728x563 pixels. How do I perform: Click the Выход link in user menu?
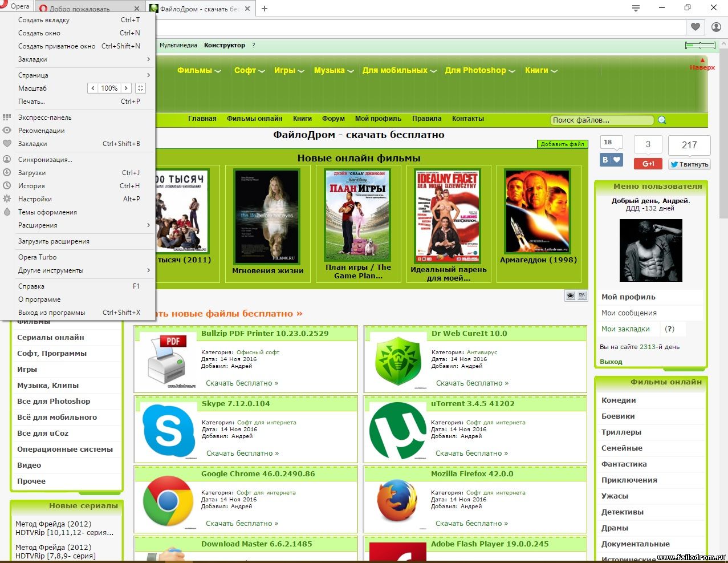click(611, 362)
